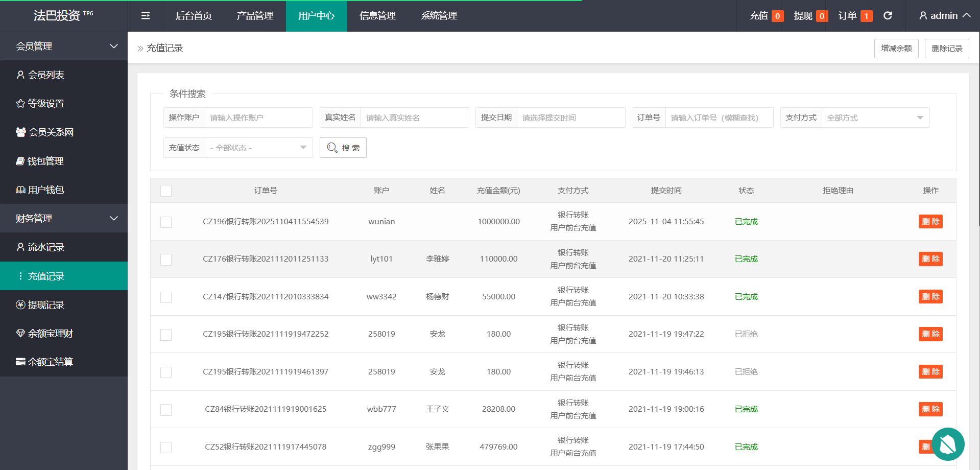Click the hamburger menu collapse icon

[x=146, y=16]
